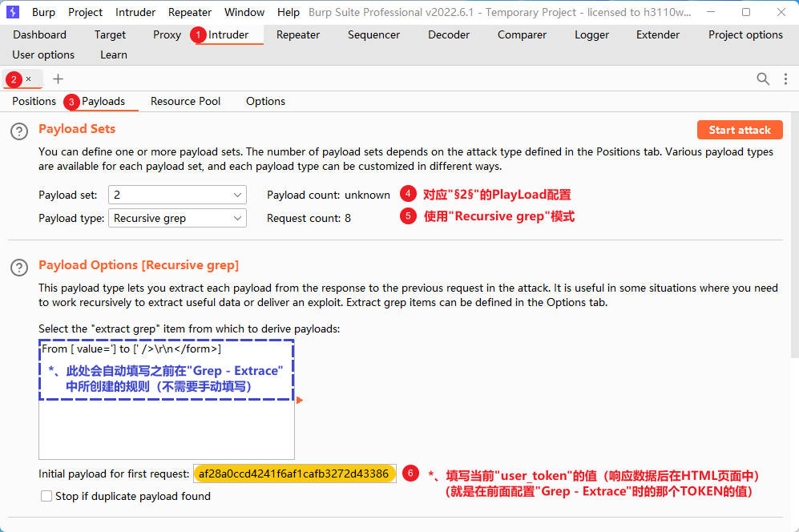Switch to the Target tab
Screen dimensions: 799x532
[110, 34]
